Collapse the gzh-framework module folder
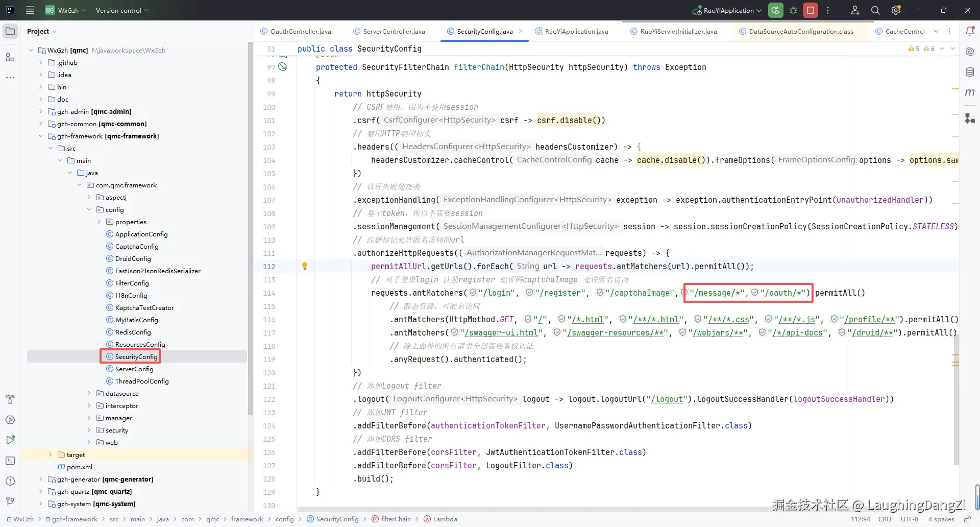The height and width of the screenshot is (527, 980). point(41,136)
